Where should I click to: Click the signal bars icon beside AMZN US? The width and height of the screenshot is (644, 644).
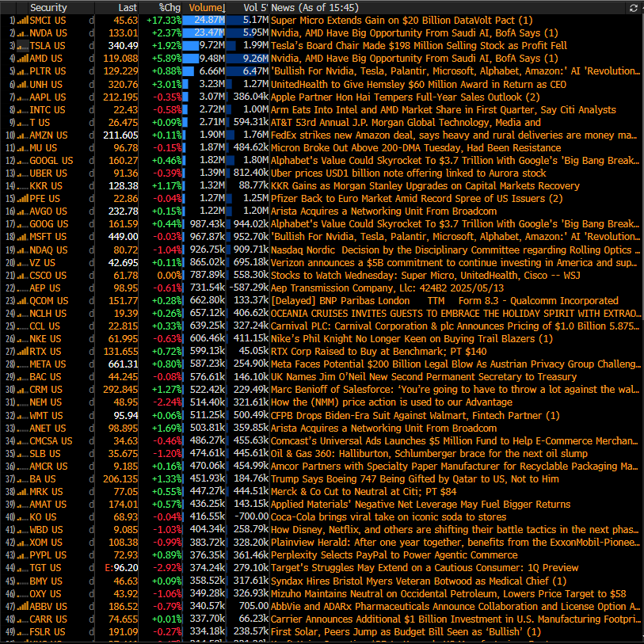23,135
